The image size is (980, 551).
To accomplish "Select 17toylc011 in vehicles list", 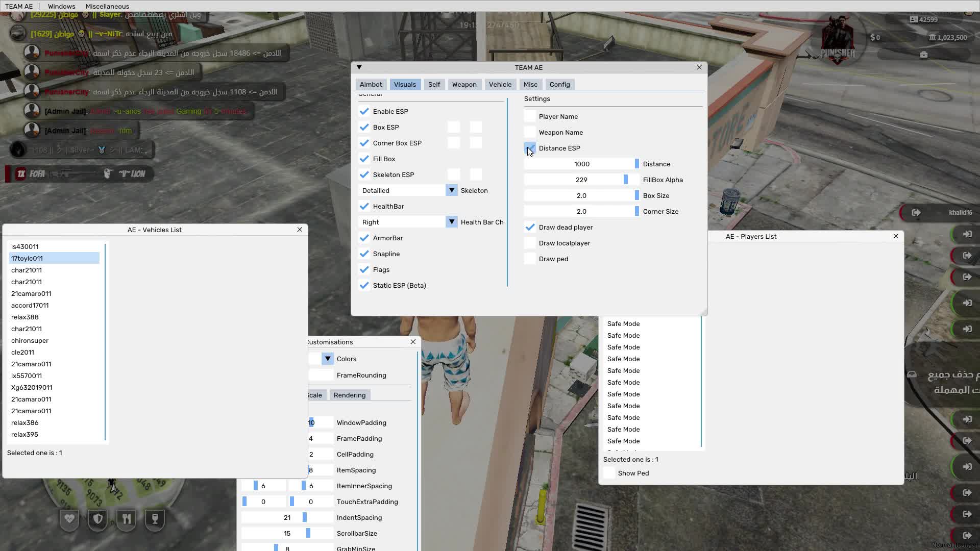I will point(27,258).
